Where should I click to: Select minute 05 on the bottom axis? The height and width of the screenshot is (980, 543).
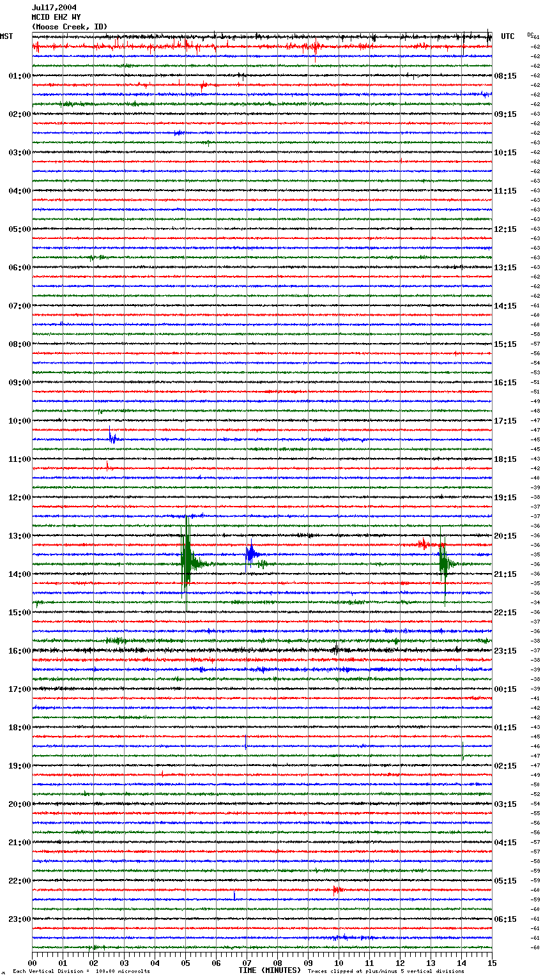(x=185, y=963)
